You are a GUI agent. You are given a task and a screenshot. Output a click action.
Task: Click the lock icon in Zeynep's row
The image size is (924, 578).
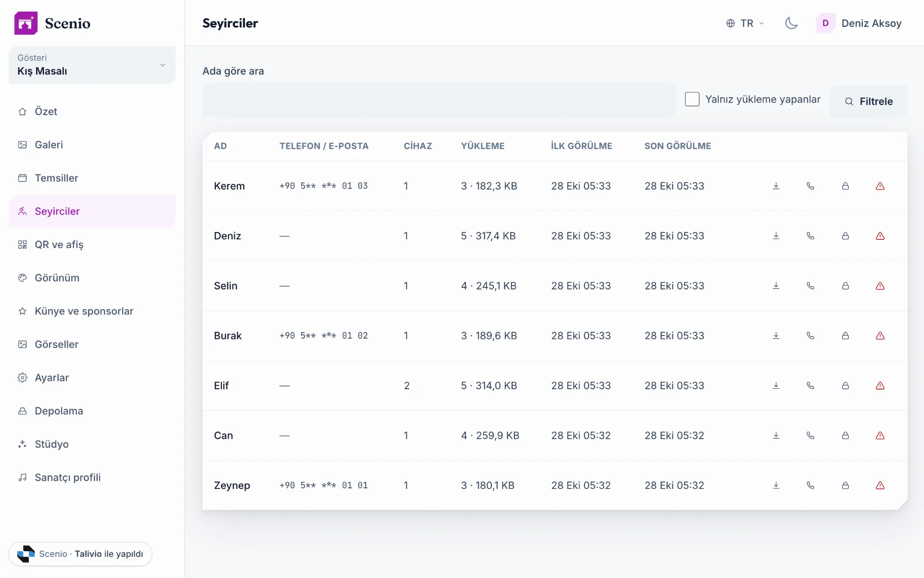[845, 486]
